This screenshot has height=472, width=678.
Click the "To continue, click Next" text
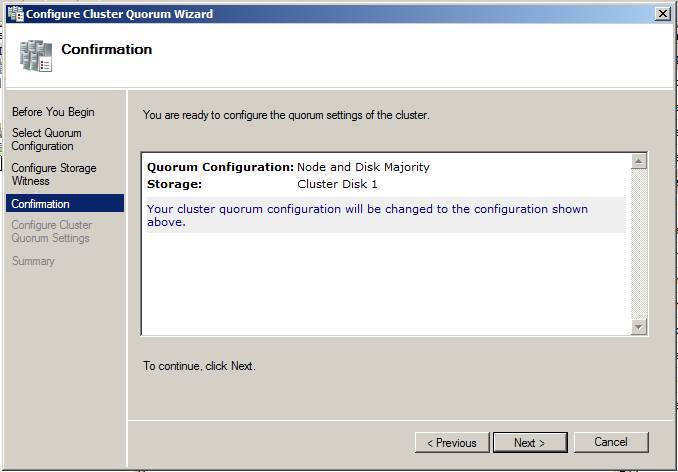199,366
